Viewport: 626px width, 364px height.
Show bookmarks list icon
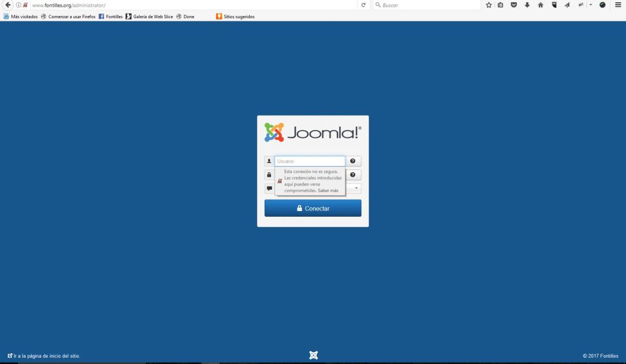[500, 5]
